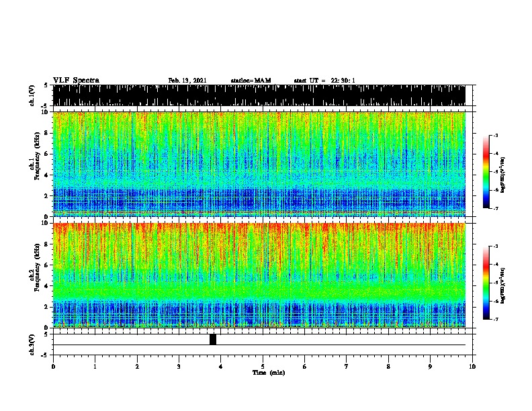532x411 pixels.
Task: Click the "ch.3(V)" axis label
Action: [32, 345]
